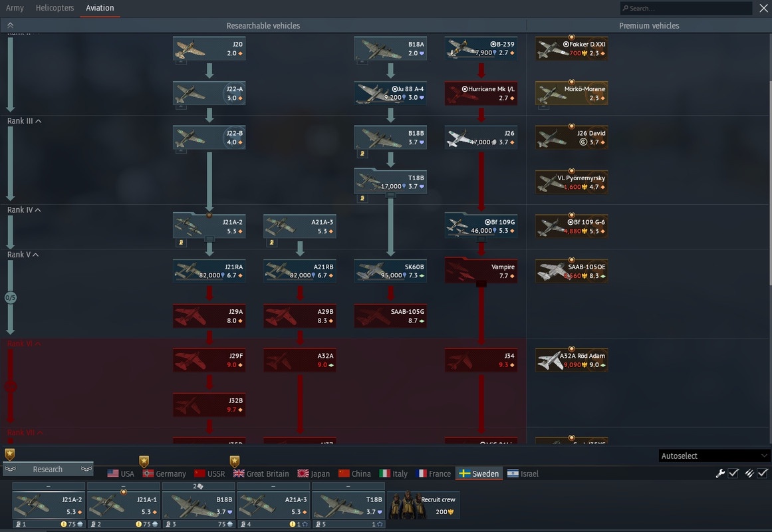Screen dimensions: 772x532
Task: Select the Bf 109G researchable card
Action: [x=481, y=226]
